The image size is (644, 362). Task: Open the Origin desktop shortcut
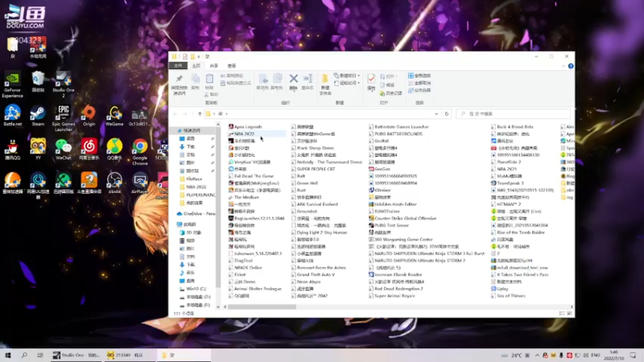tap(89, 115)
